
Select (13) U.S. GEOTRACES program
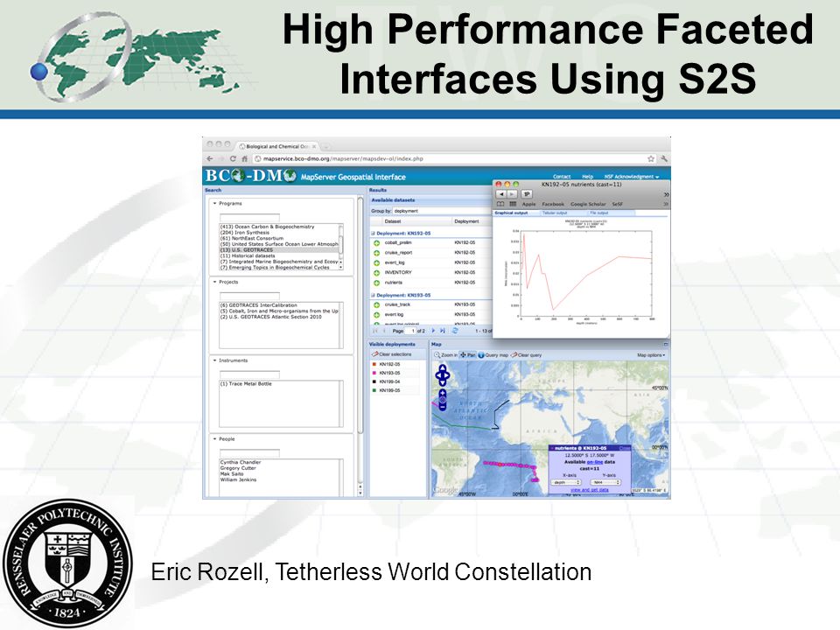278,250
